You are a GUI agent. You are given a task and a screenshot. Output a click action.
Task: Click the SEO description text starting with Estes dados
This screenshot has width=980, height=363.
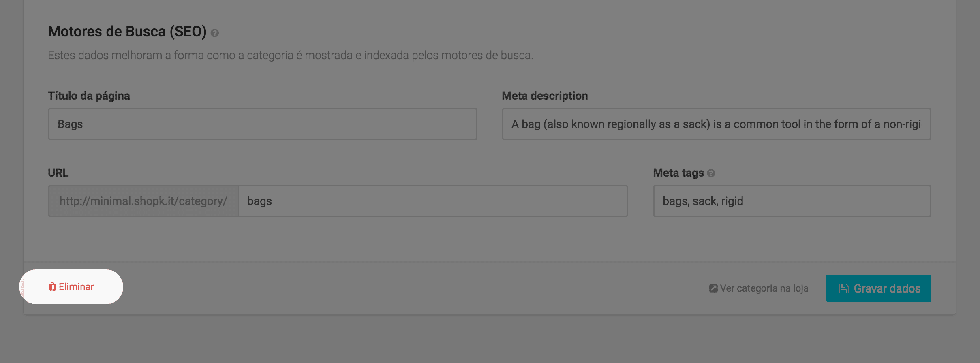[290, 56]
